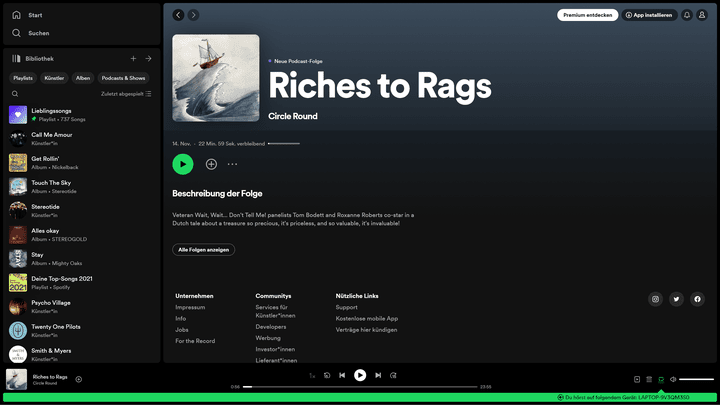Toggle Now Playing view
This screenshot has width=720, height=405.
point(637,379)
